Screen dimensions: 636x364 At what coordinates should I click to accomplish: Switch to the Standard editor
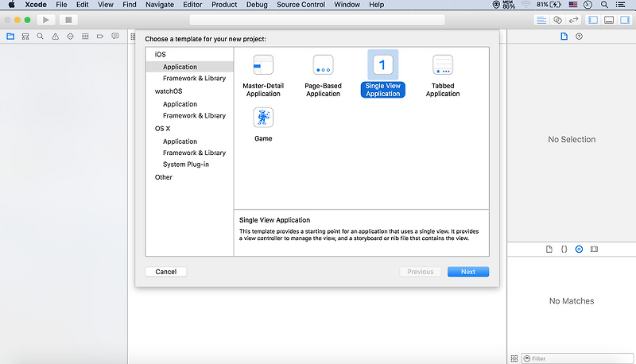(541, 20)
